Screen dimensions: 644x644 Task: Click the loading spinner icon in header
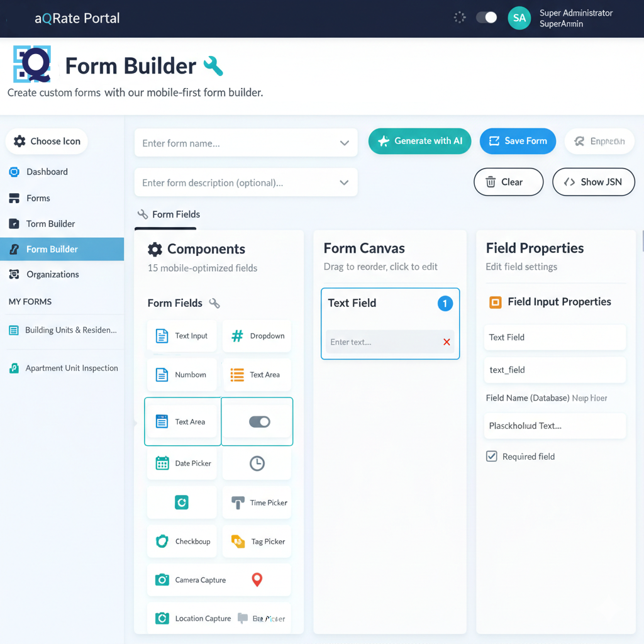click(460, 18)
